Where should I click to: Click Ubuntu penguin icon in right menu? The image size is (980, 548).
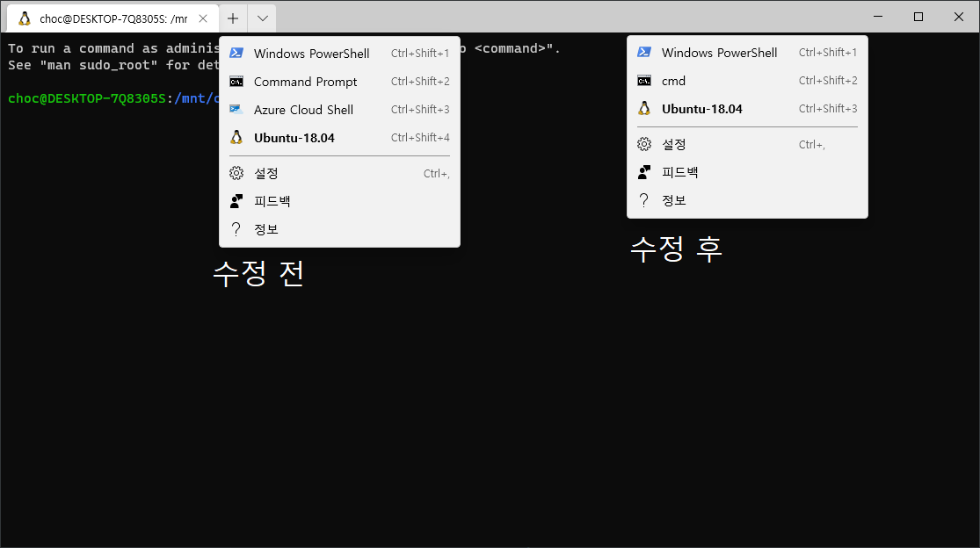(x=644, y=109)
